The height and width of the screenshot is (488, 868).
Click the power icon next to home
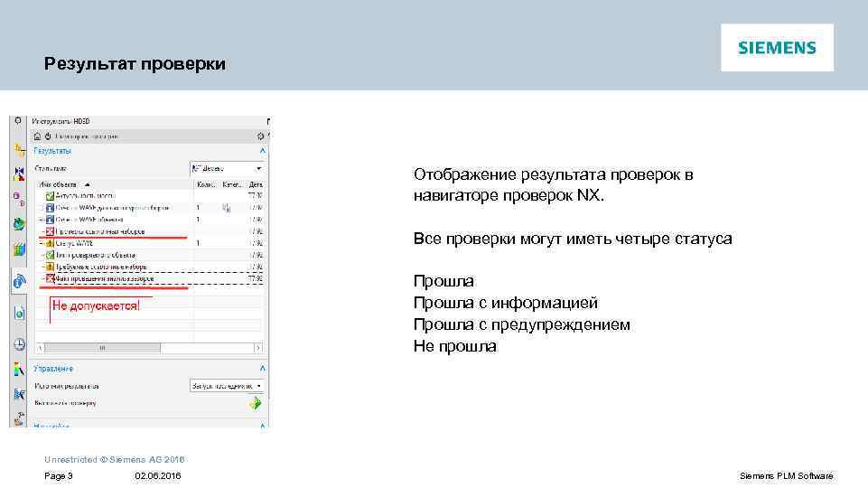(x=48, y=136)
